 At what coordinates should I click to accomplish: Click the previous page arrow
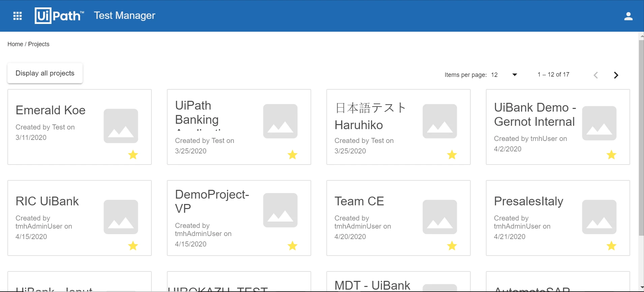pos(596,75)
